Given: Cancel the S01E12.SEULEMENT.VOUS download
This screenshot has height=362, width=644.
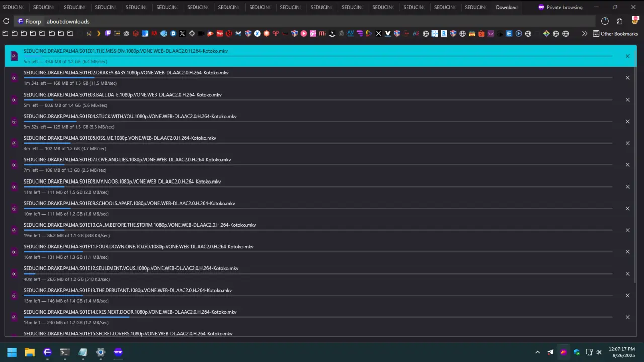Looking at the screenshot, I should (x=627, y=274).
